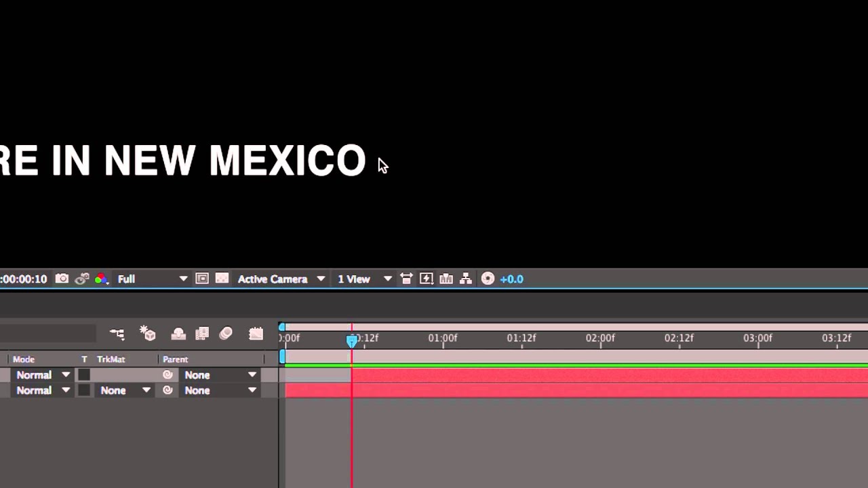Open the Show Channel RGB color icon

click(101, 279)
